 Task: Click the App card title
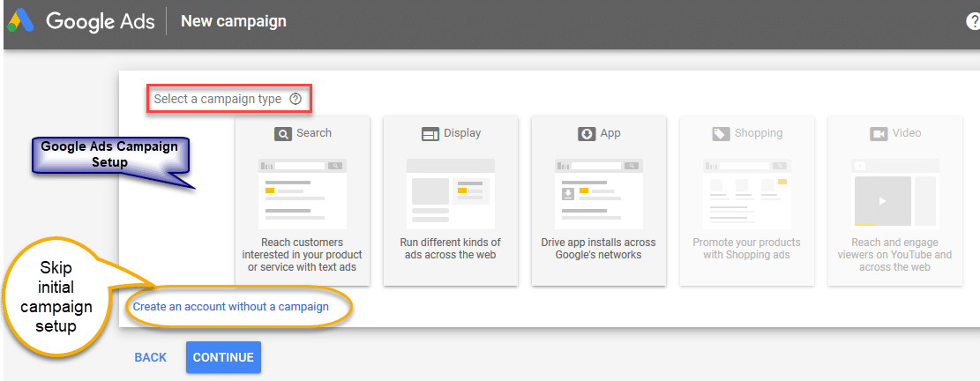(610, 134)
